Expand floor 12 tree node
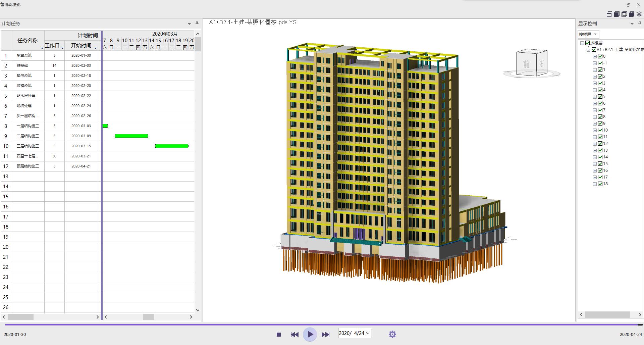The image size is (644, 345). (x=595, y=144)
